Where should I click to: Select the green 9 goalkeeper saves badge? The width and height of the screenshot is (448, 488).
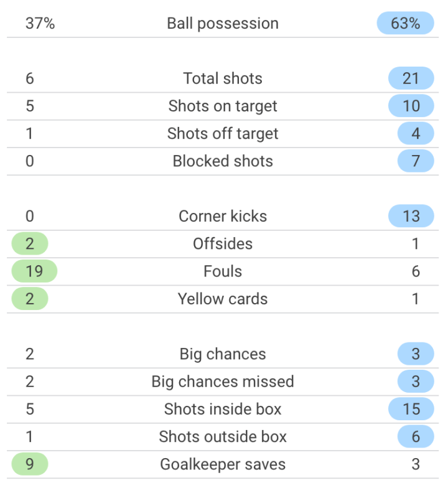[30, 464]
